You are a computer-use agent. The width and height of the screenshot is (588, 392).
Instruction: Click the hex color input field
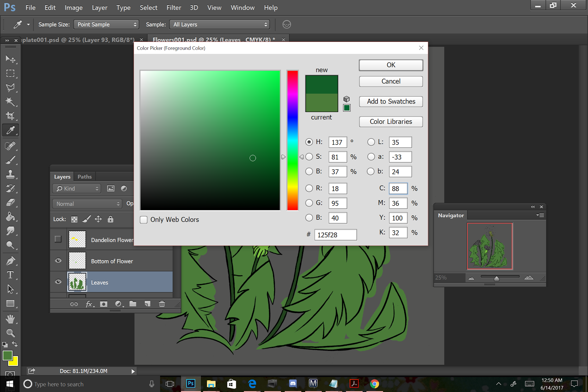coord(335,235)
